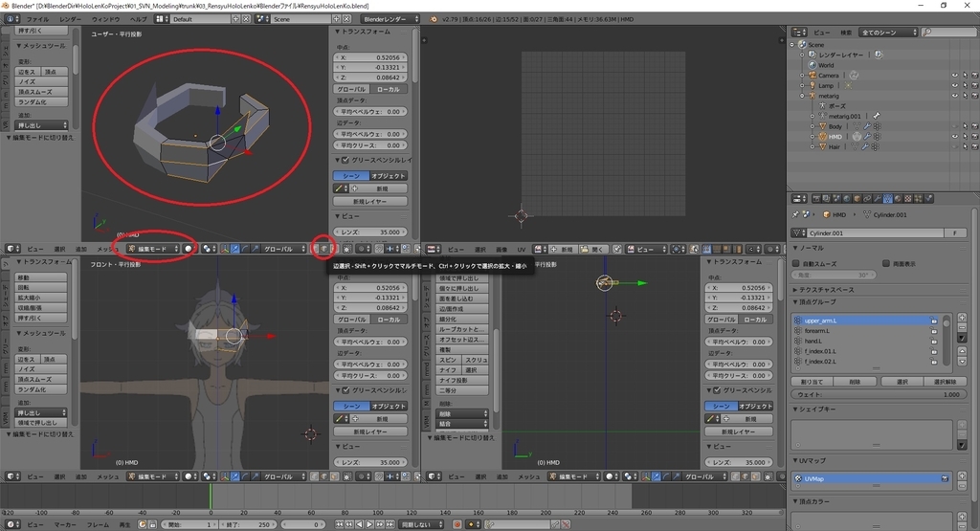This screenshot has width=980, height=531.
Task: Click 割り当て button for vertex group
Action: tap(812, 382)
